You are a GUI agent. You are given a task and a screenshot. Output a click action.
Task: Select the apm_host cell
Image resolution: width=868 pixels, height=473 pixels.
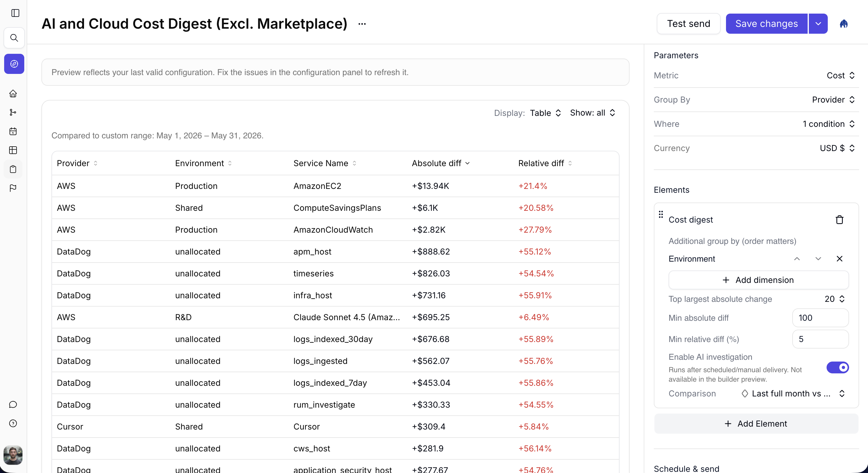coord(312,252)
